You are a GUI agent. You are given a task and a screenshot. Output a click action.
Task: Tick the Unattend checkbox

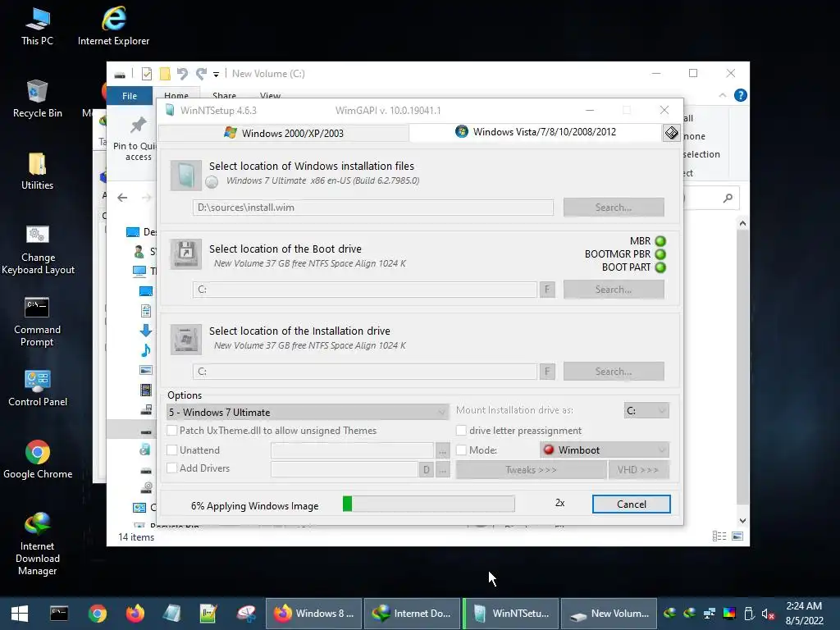point(172,450)
